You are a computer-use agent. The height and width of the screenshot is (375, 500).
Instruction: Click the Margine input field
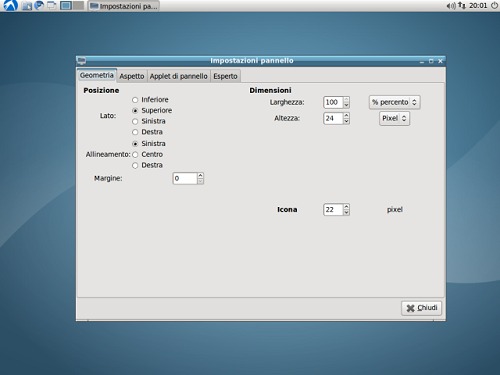185,178
